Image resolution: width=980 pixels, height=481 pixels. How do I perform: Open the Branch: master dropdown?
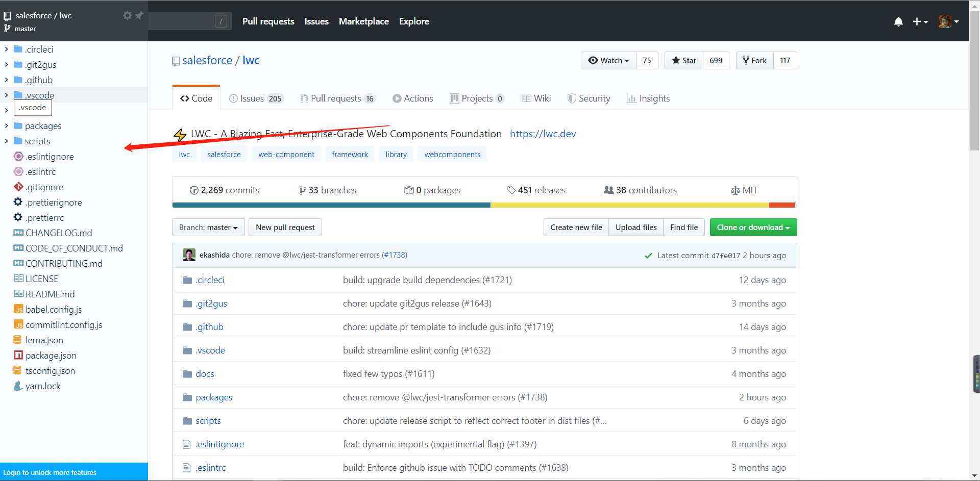(x=208, y=227)
